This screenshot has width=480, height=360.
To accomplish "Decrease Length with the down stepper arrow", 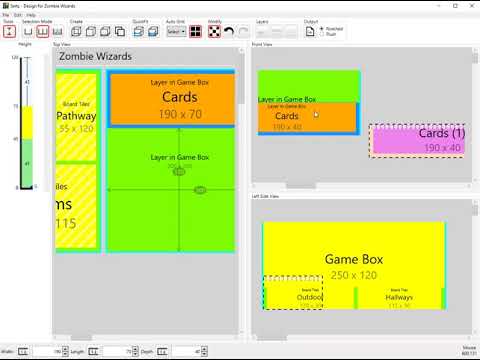I will point(135,354).
